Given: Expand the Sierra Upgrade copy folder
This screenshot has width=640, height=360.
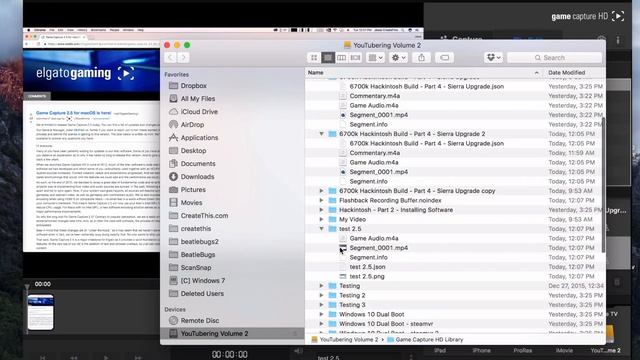Looking at the screenshot, I should [x=321, y=191].
